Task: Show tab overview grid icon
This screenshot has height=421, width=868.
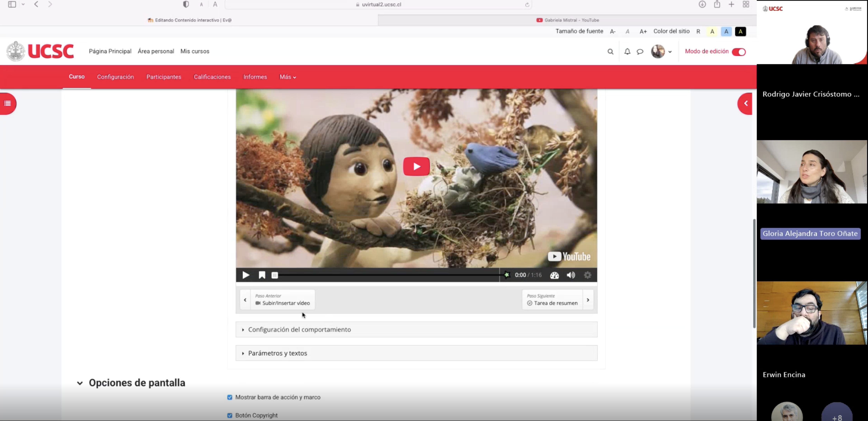Action: click(x=746, y=4)
